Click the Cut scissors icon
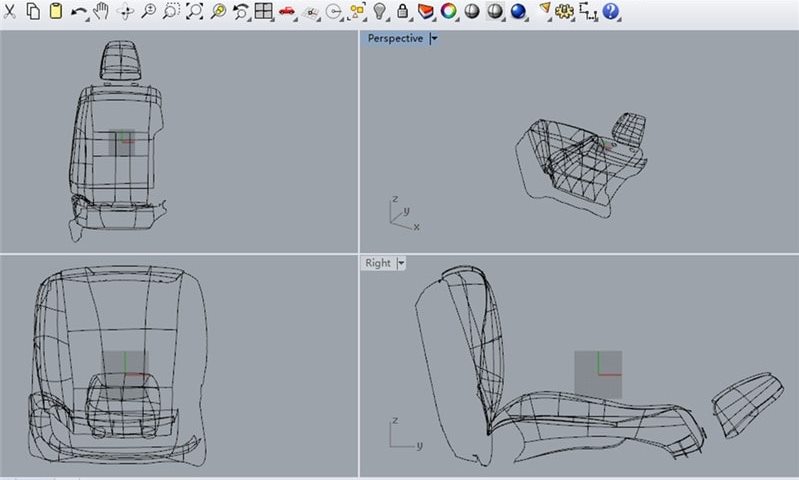Image resolution: width=799 pixels, height=480 pixels. click(x=9, y=11)
